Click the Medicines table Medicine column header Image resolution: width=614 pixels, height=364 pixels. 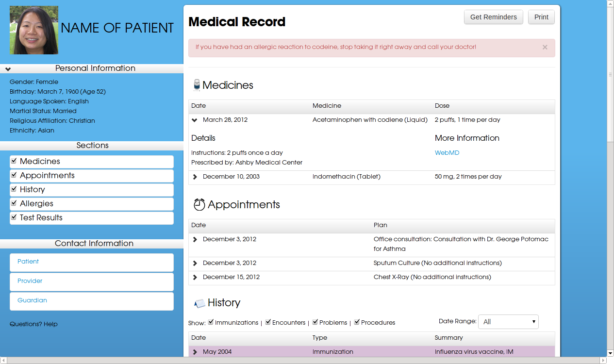327,106
